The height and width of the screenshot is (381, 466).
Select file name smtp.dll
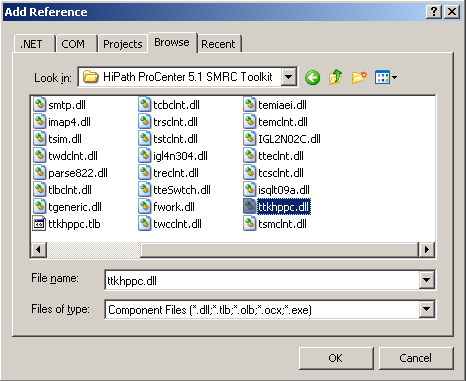67,105
